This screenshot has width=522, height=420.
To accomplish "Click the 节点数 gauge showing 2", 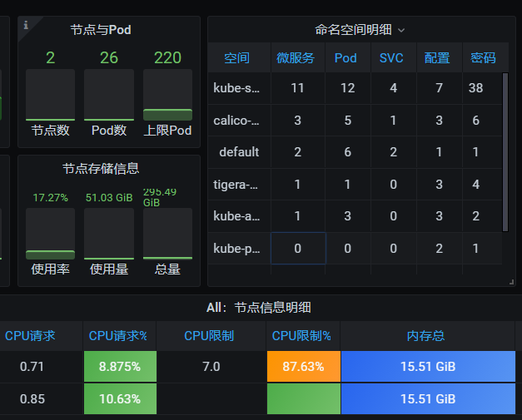I will pos(50,95).
